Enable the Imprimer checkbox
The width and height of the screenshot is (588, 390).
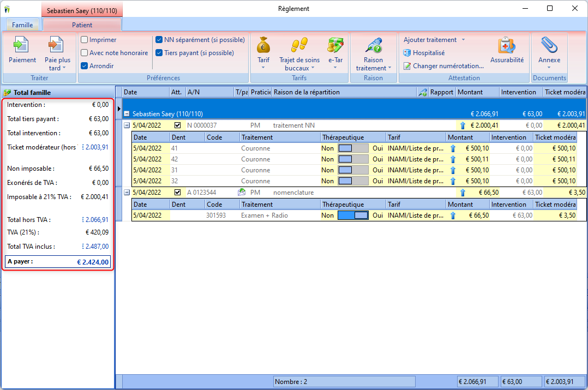(85, 40)
